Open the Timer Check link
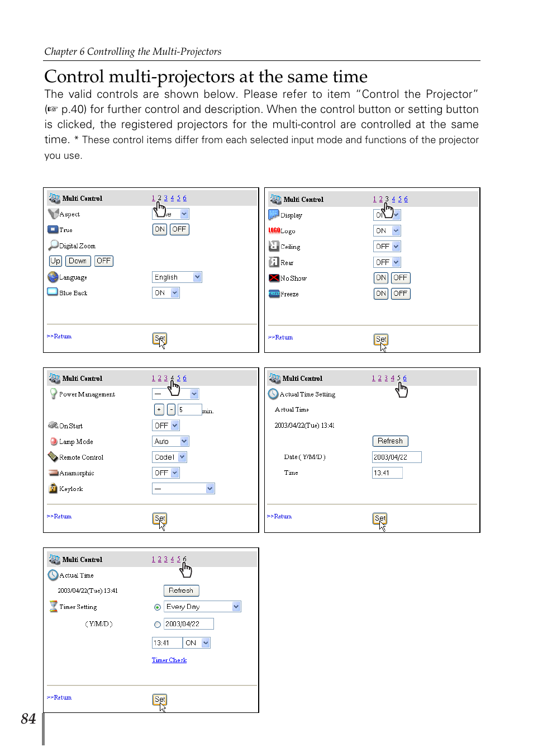Screen dimensions: 533x756 pos(169,660)
